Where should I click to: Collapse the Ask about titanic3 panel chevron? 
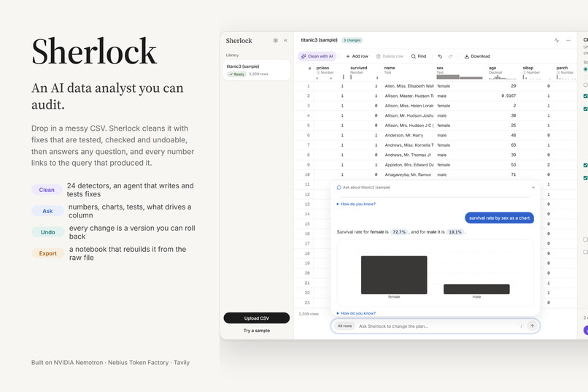pos(533,188)
